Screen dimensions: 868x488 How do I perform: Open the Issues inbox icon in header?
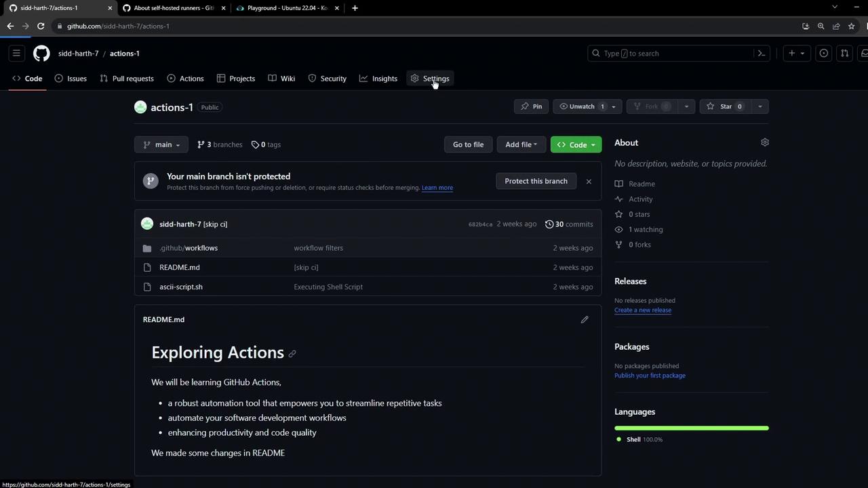[x=823, y=54]
